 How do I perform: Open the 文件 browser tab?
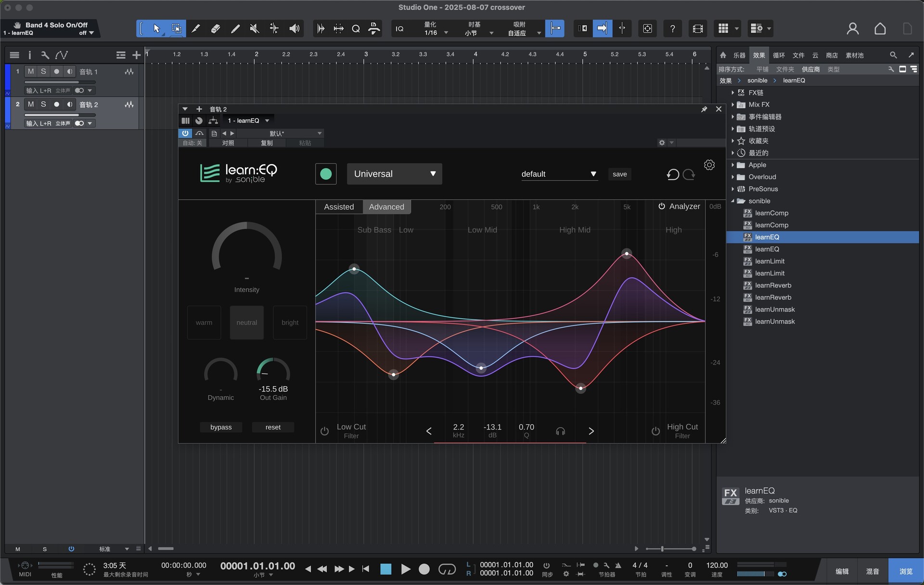[798, 55]
